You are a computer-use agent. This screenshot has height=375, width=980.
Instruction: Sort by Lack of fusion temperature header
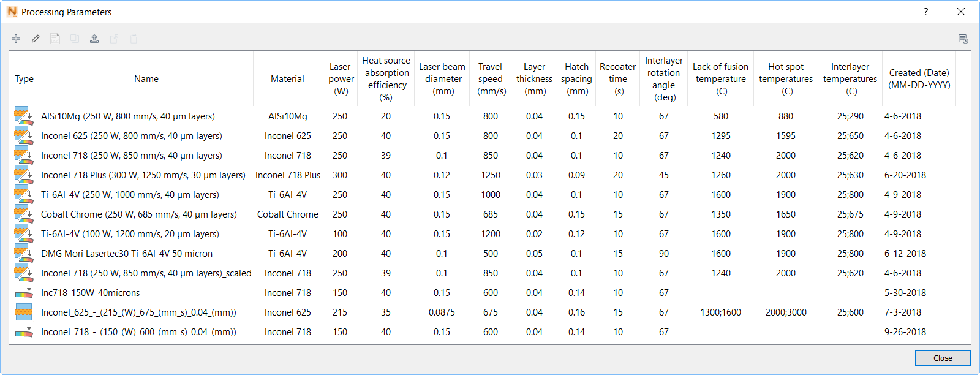(721, 79)
